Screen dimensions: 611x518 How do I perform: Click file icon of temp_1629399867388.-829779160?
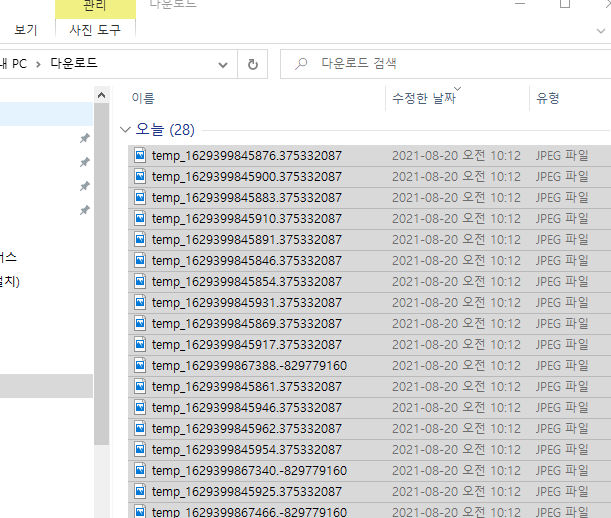coord(140,366)
